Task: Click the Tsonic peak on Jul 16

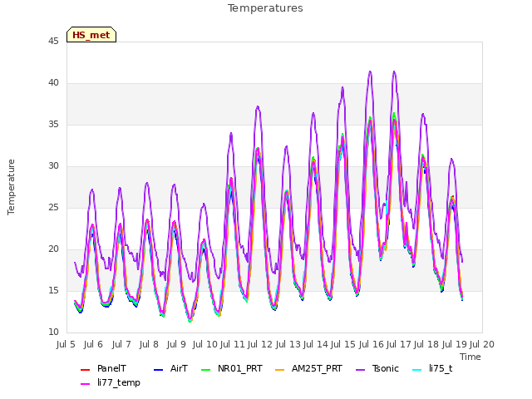Action: [370, 71]
